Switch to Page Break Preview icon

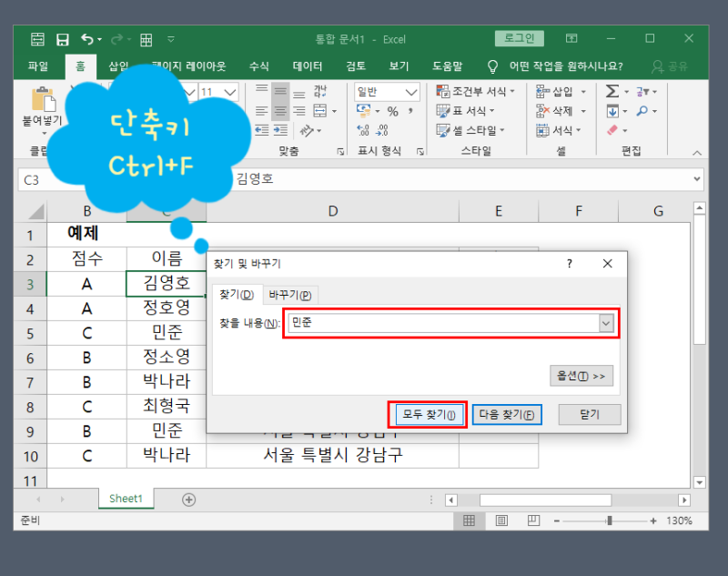click(533, 520)
